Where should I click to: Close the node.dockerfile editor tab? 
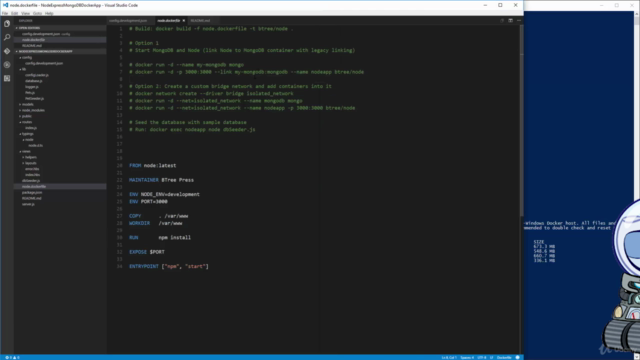pos(184,20)
